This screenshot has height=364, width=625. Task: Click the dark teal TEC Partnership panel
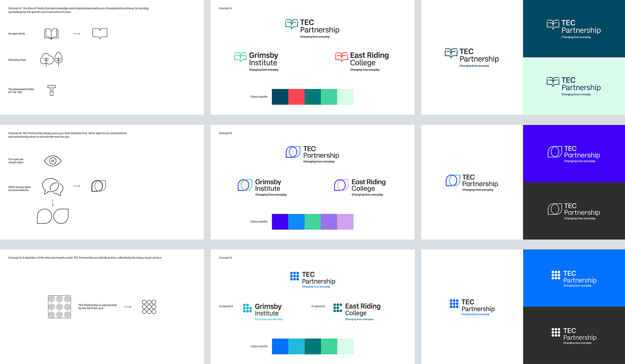pos(574,29)
